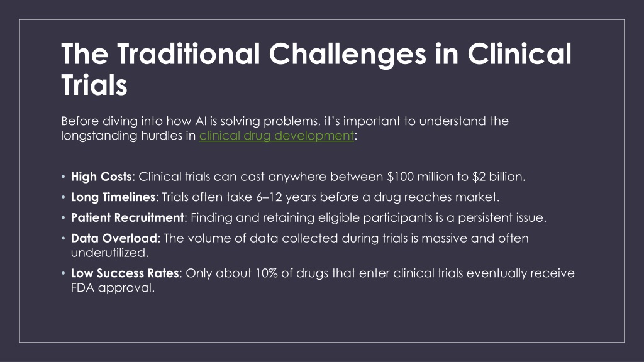644x362 pixels.
Task: Click the FDA approval text
Action: (x=113, y=287)
